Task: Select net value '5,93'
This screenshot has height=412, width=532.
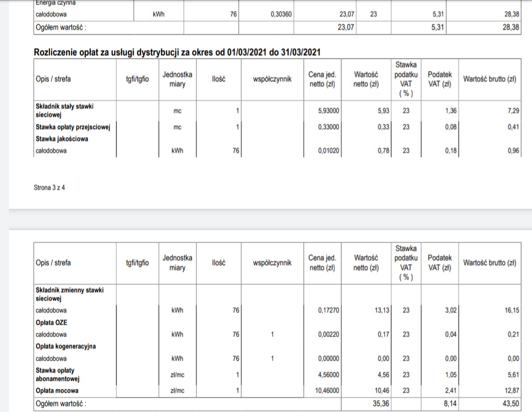Action: pyautogui.click(x=383, y=111)
